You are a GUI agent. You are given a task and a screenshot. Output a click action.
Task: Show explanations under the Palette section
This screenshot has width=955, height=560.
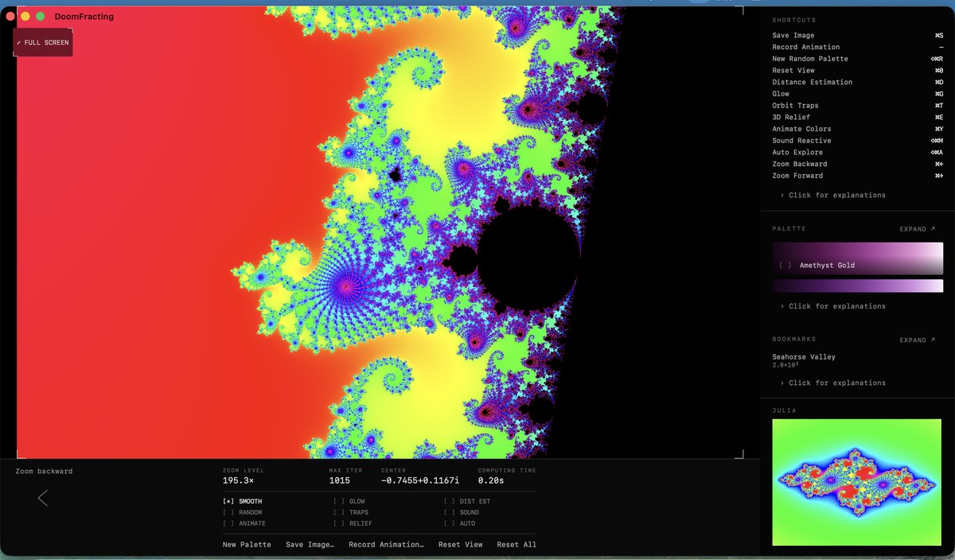tap(832, 306)
